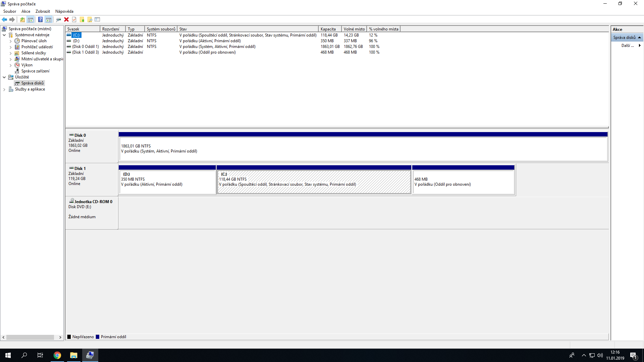This screenshot has width=644, height=362.
Task: Click the Up one level folder icon
Action: (x=22, y=19)
